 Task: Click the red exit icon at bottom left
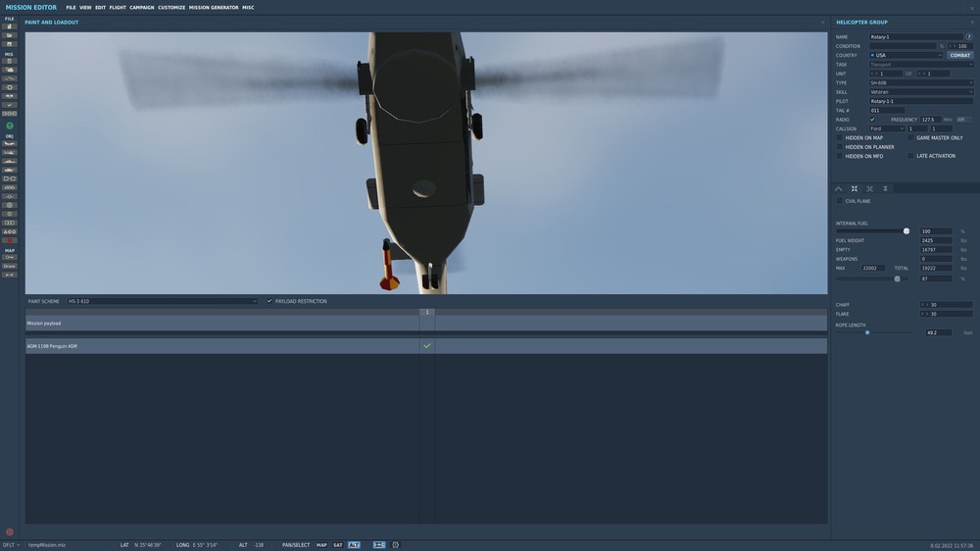10,532
